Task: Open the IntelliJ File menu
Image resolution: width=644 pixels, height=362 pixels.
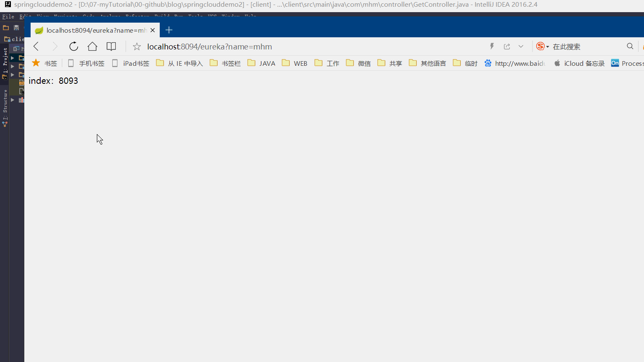Action: coord(8,17)
